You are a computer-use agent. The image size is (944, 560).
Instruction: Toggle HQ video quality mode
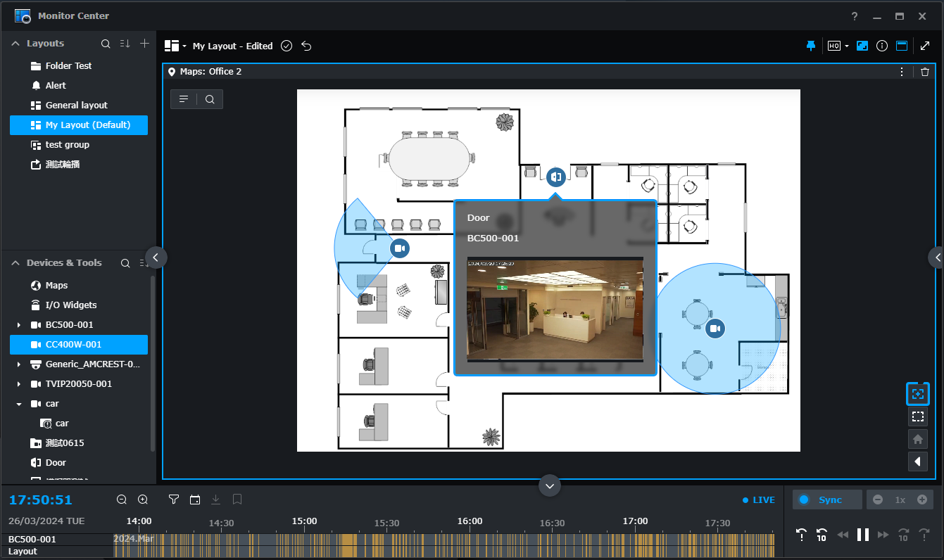(831, 45)
